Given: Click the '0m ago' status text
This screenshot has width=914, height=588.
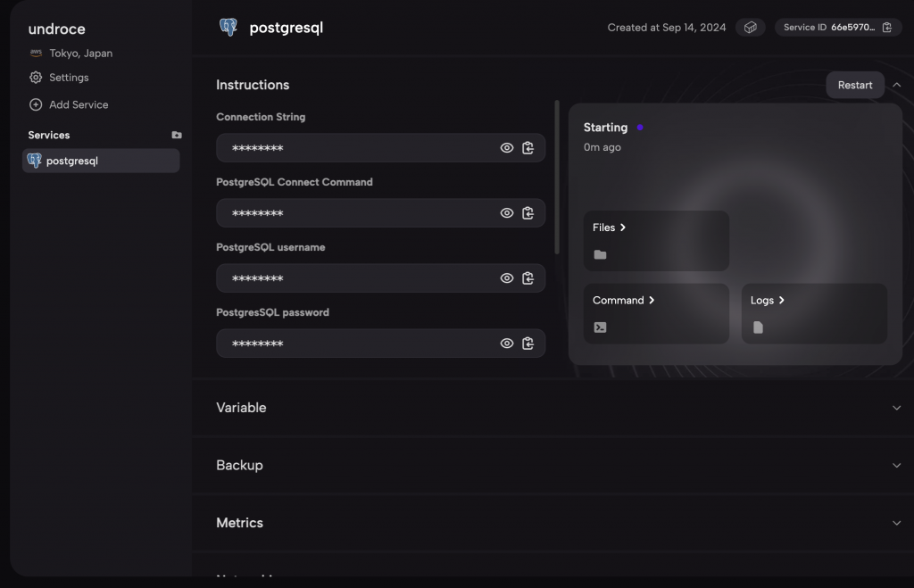Looking at the screenshot, I should pos(602,147).
